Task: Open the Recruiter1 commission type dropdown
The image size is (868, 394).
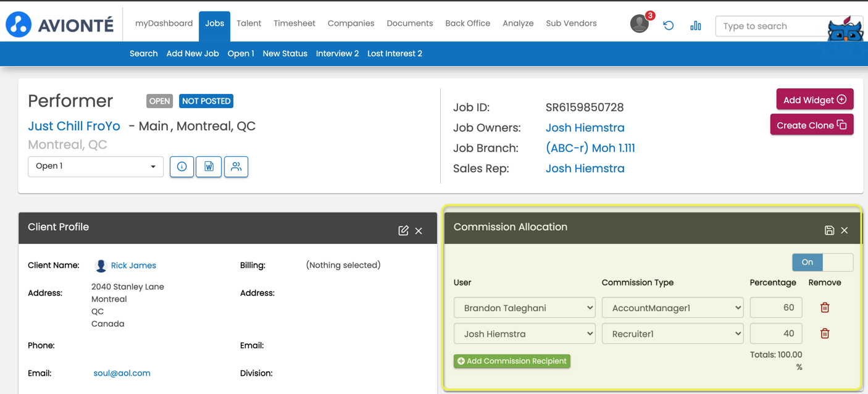Action: (x=672, y=333)
